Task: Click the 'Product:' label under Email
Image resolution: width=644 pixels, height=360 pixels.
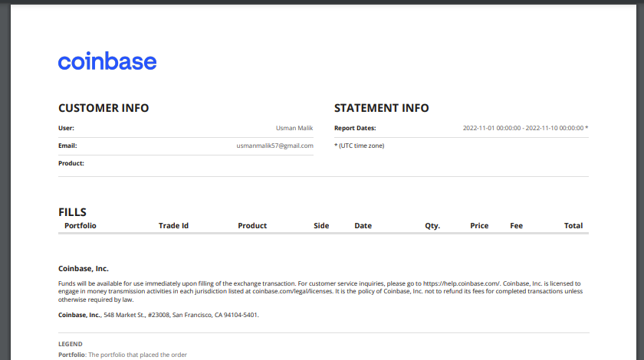Action: [x=71, y=163]
